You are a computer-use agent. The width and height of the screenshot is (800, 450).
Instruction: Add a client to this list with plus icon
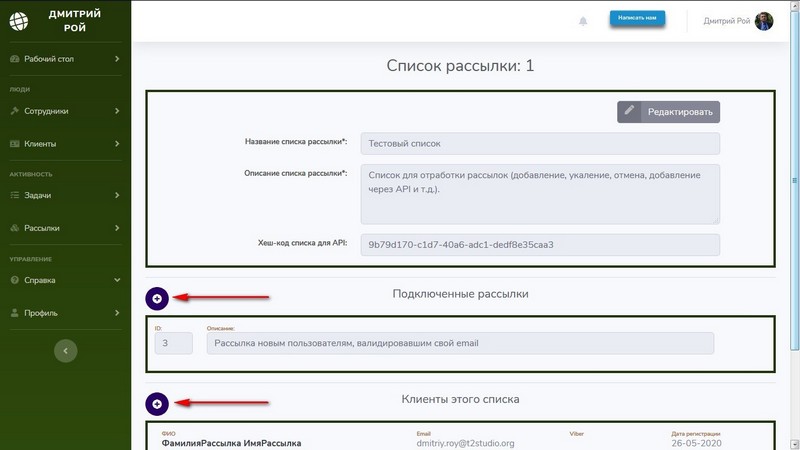pos(157,403)
